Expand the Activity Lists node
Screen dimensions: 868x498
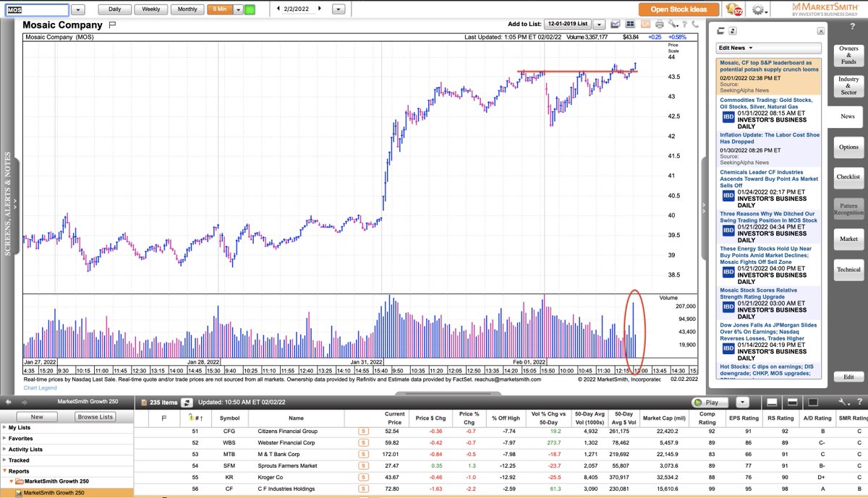[4, 449]
